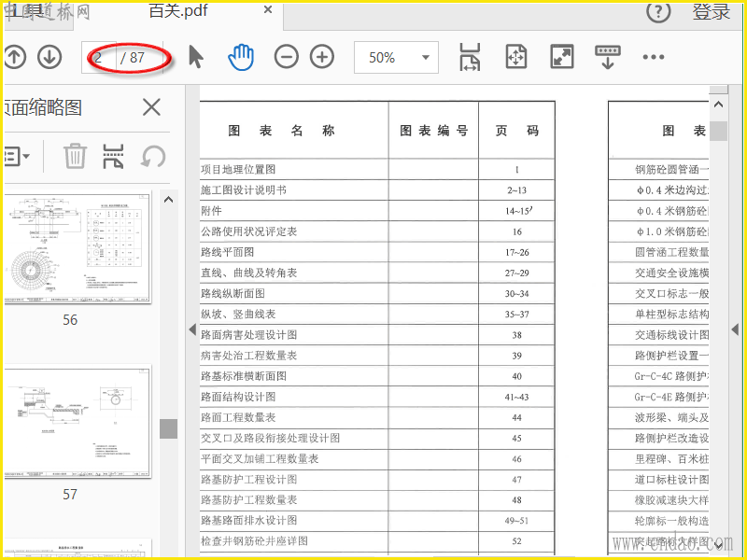Select page 56 thumbnail
The image size is (747, 560).
[x=78, y=246]
